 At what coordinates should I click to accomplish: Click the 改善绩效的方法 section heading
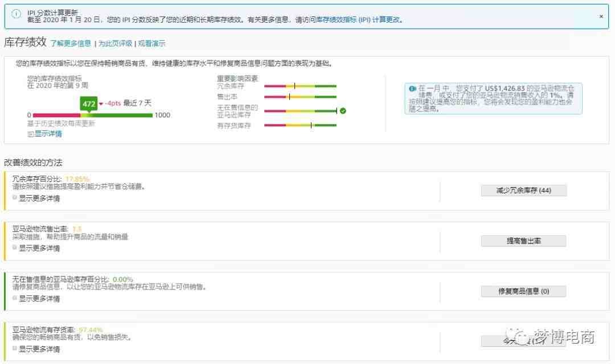click(33, 163)
